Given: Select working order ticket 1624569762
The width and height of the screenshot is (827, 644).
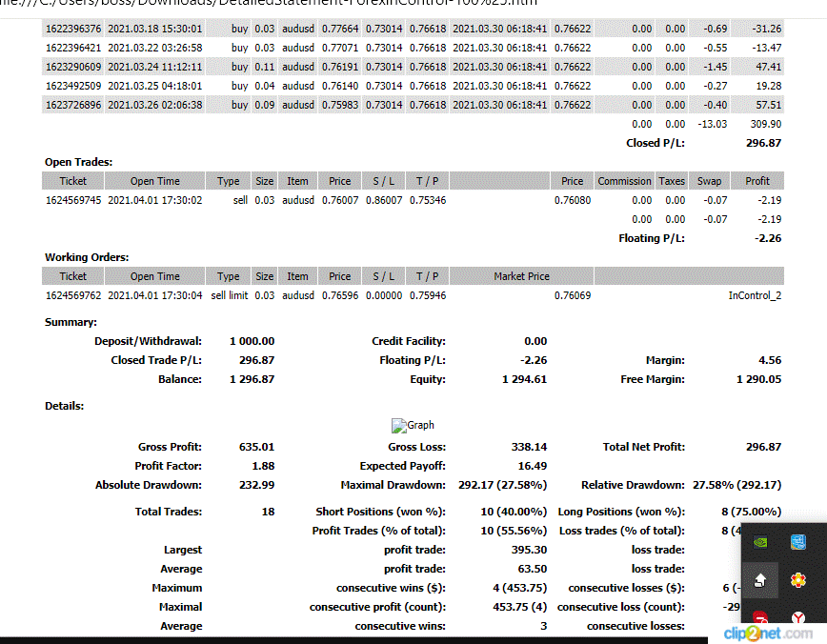Looking at the screenshot, I should click(73, 295).
